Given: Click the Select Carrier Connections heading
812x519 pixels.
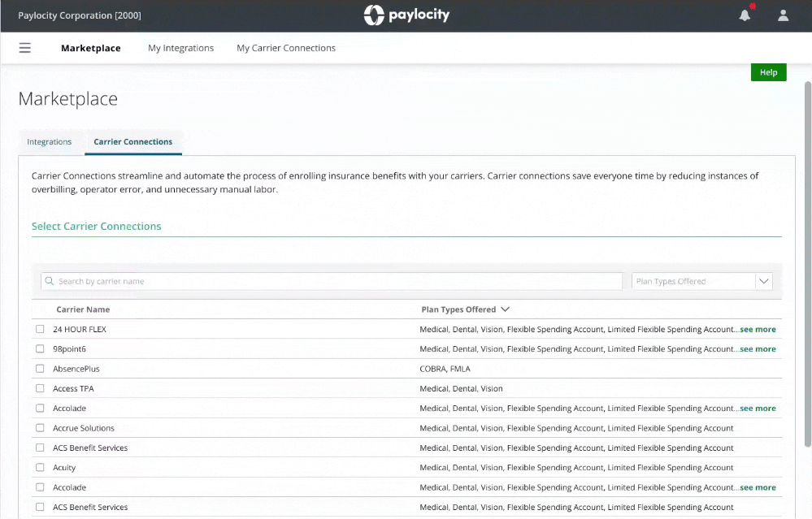Looking at the screenshot, I should pyautogui.click(x=97, y=226).
